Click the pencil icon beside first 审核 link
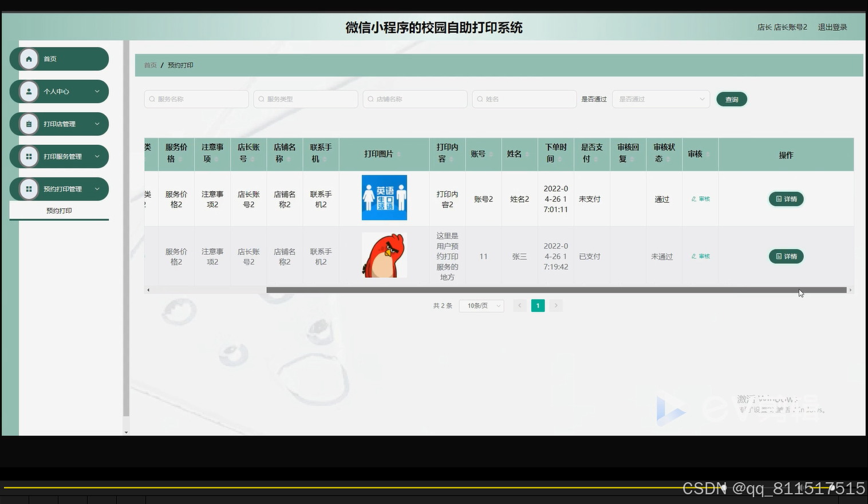The image size is (868, 504). (694, 199)
